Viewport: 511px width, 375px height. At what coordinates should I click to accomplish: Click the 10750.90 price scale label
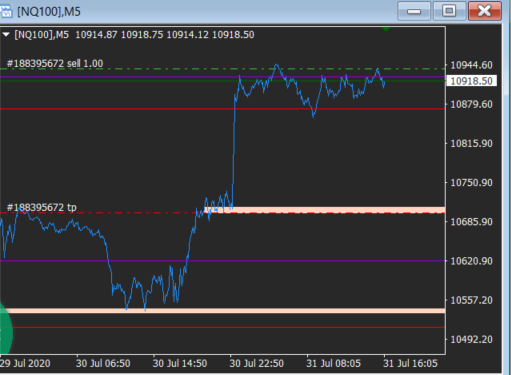pyautogui.click(x=471, y=183)
